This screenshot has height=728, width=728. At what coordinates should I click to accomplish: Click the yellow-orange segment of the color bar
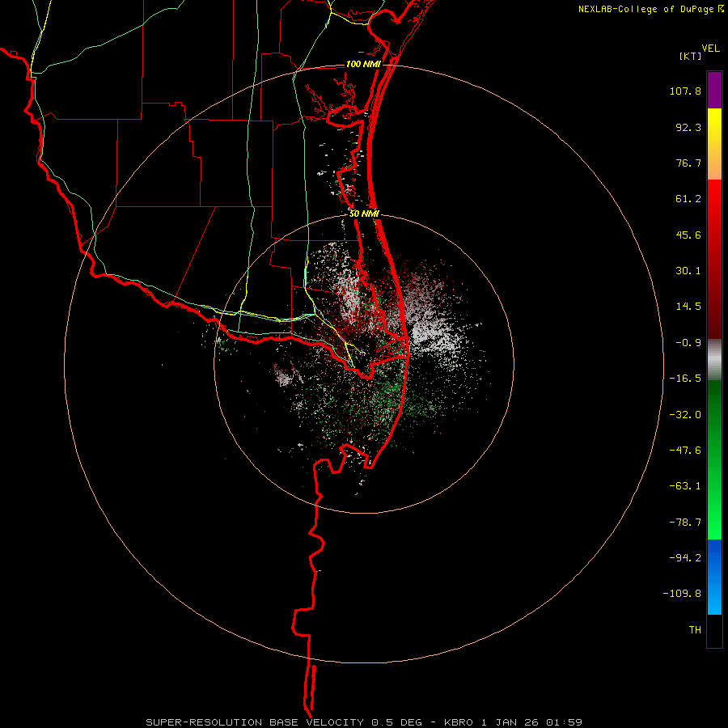click(x=714, y=144)
